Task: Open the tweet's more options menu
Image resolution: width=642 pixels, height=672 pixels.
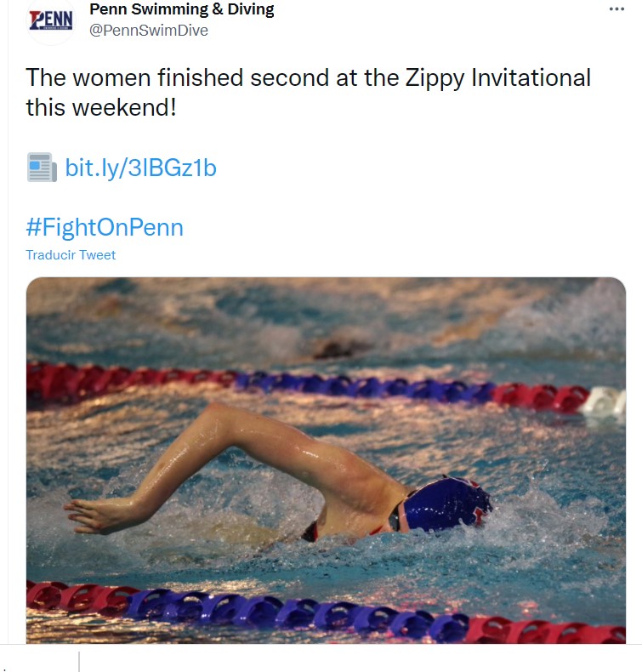Action: click(x=616, y=9)
